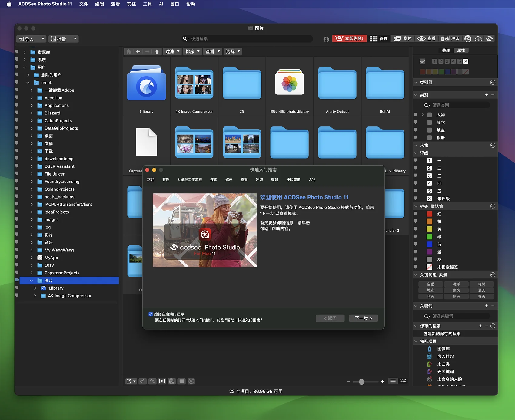
Task: Click the home folder navigation icon
Action: tap(129, 51)
